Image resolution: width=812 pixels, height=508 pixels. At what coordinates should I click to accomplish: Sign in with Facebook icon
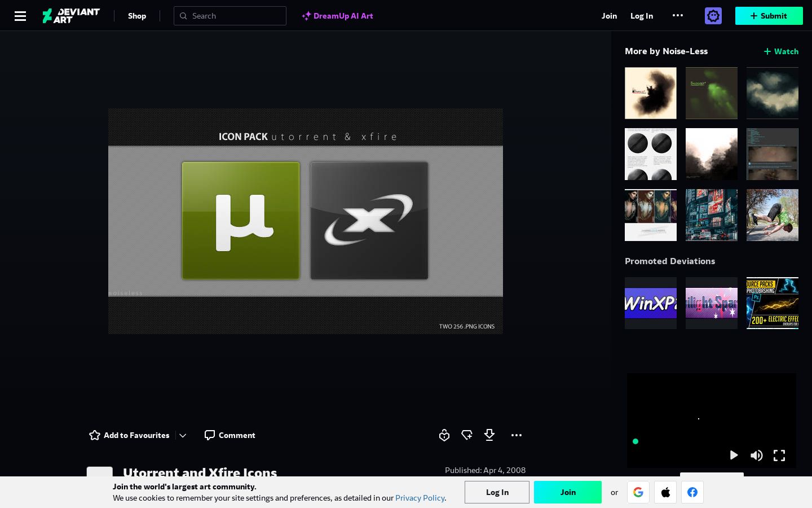(692, 492)
